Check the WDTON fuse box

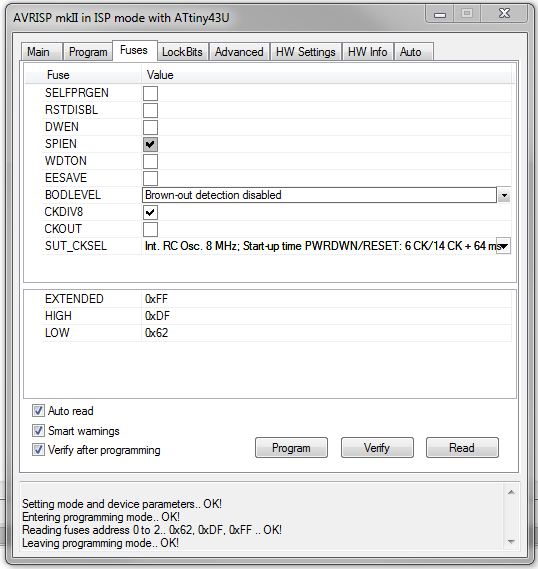[150, 161]
